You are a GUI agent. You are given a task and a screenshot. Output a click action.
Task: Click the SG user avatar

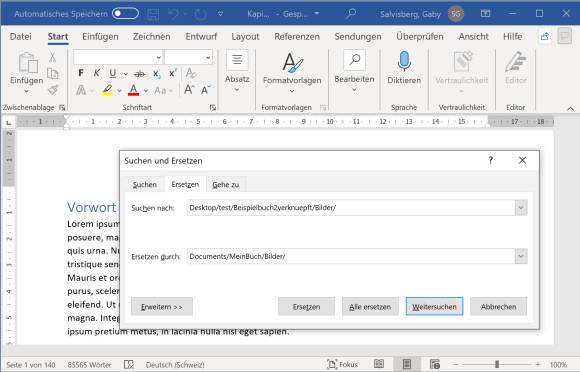[456, 14]
